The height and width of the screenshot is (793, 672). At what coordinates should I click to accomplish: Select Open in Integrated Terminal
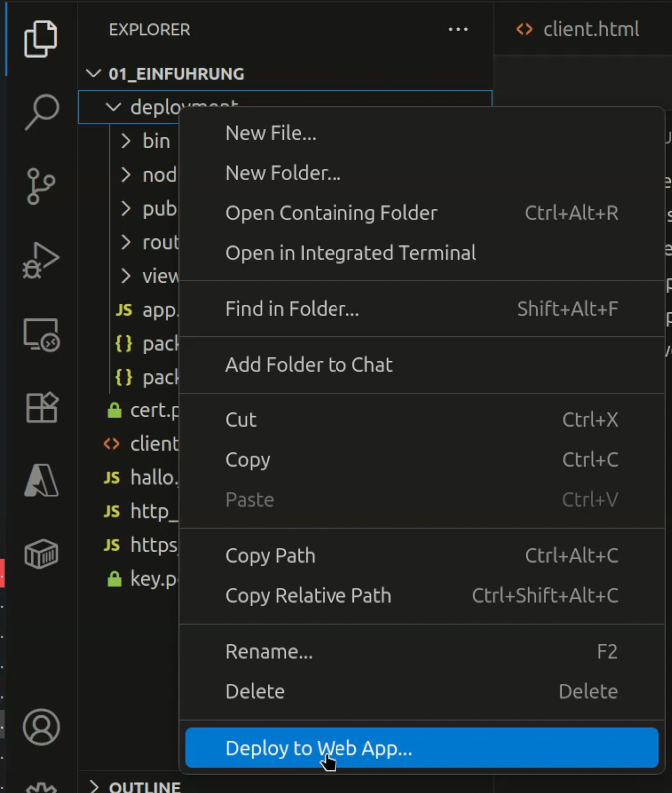click(350, 253)
